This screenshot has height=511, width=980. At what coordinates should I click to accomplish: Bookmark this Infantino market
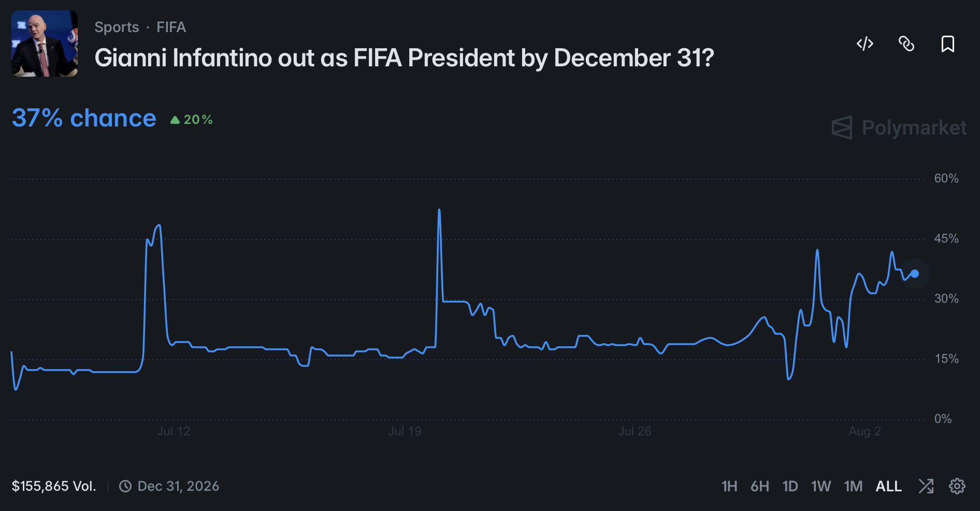pos(947,44)
